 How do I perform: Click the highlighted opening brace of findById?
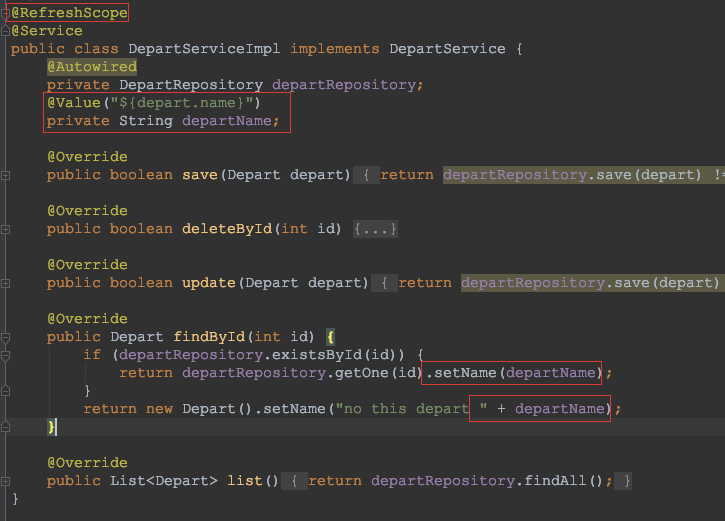(330, 337)
